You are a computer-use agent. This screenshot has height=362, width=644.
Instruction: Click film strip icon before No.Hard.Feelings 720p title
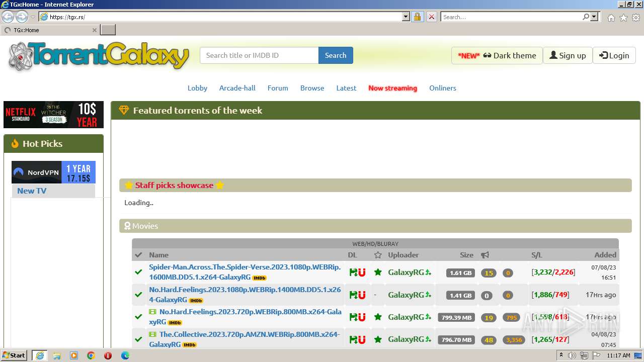coord(153,312)
